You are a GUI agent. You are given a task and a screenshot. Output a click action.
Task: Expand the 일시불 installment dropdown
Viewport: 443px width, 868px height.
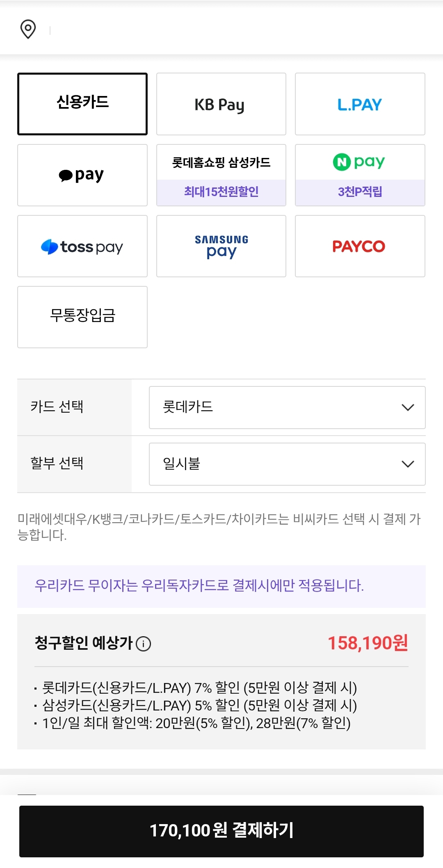coord(287,464)
